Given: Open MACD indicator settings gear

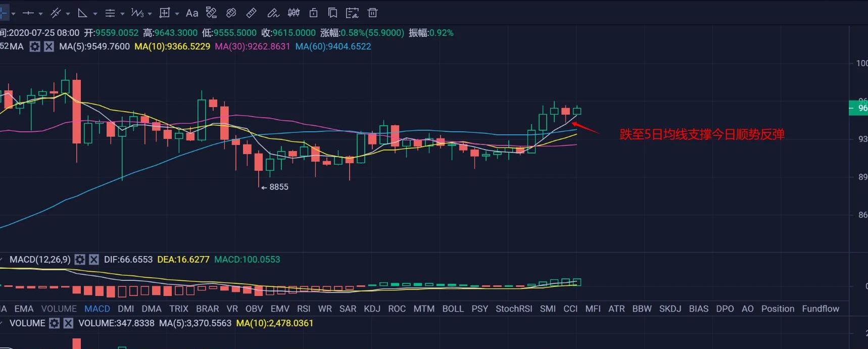Looking at the screenshot, I should pos(80,260).
